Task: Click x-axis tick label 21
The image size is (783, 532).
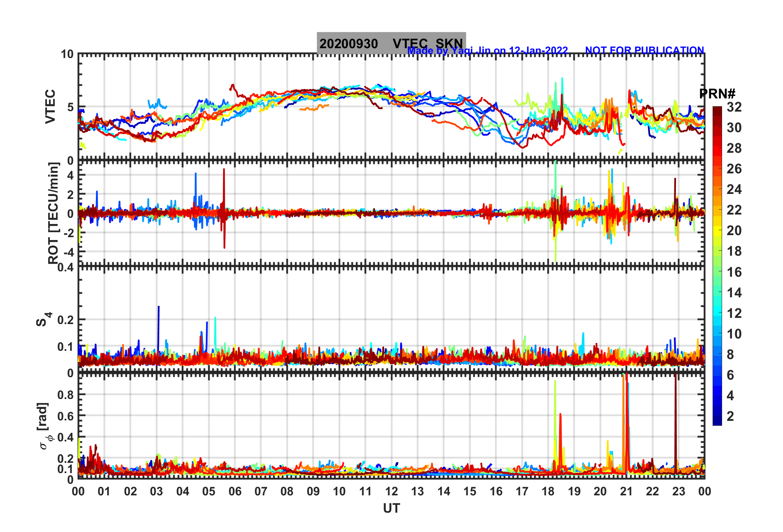Action: point(626,491)
